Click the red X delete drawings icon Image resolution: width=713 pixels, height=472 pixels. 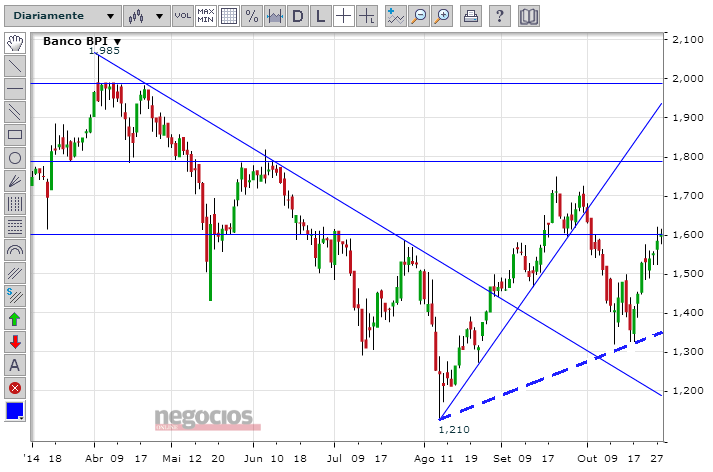coord(15,388)
